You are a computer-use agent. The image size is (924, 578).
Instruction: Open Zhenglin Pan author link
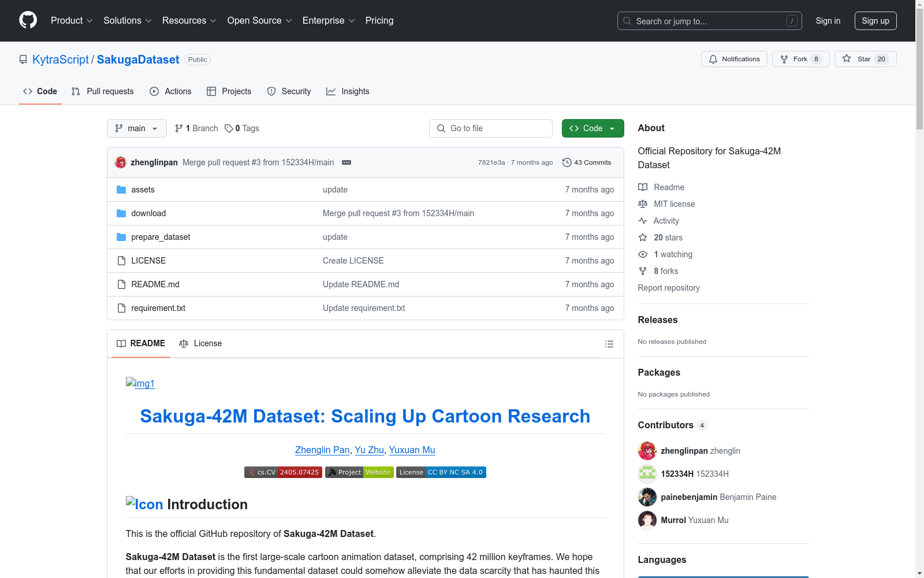322,450
